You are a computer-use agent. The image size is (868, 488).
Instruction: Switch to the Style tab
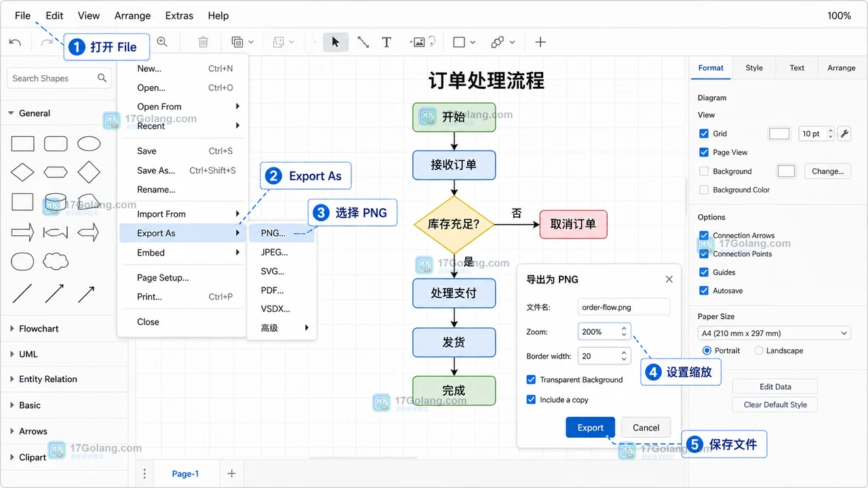click(754, 68)
